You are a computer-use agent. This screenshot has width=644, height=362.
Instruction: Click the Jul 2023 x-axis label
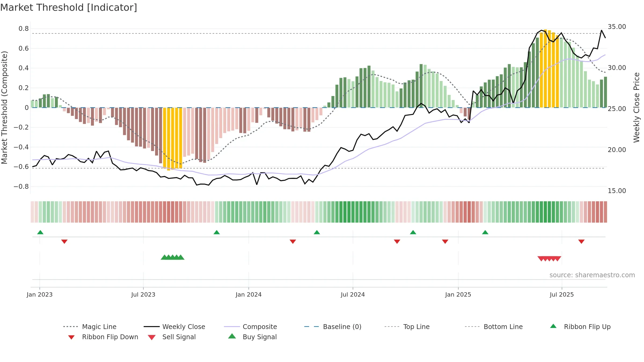(143, 294)
